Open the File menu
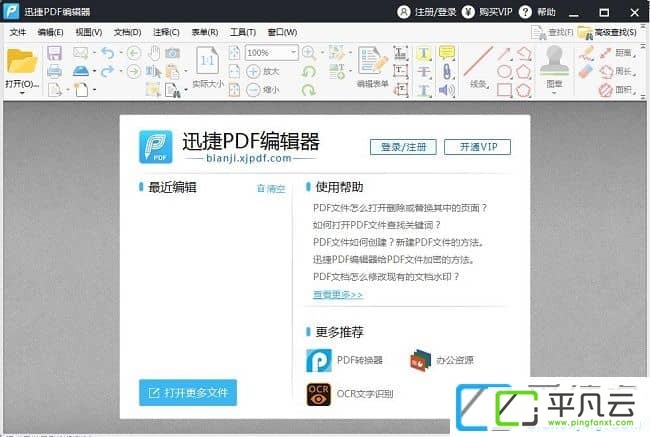 tap(17, 32)
